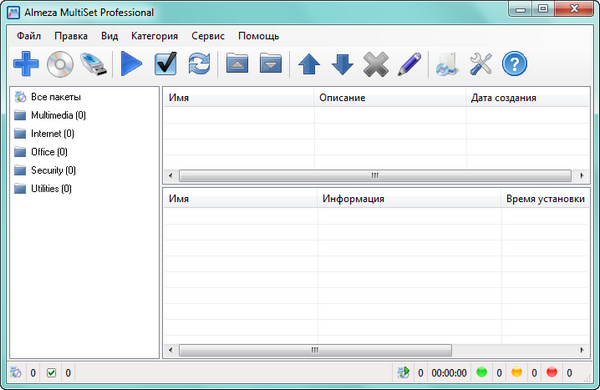
Task: Click lower list scroll right arrow
Action: [582, 350]
